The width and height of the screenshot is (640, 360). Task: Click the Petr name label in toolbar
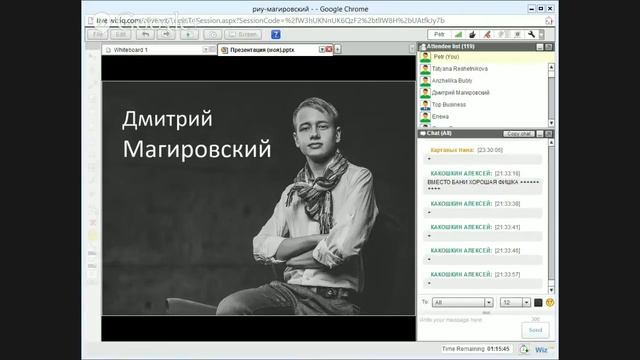click(439, 35)
